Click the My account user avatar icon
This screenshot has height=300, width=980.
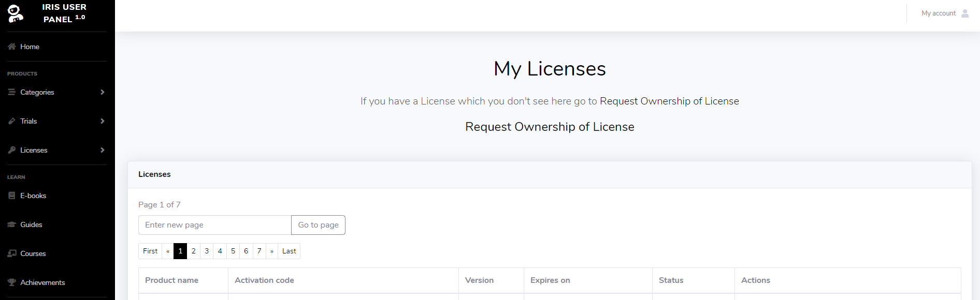(965, 13)
